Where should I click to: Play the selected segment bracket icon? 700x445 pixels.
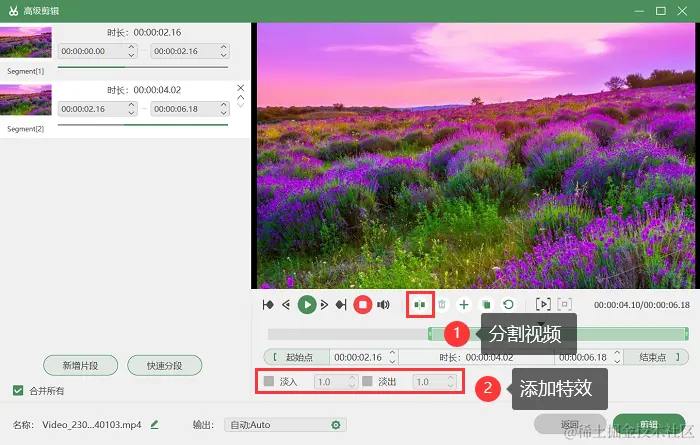tap(543, 304)
